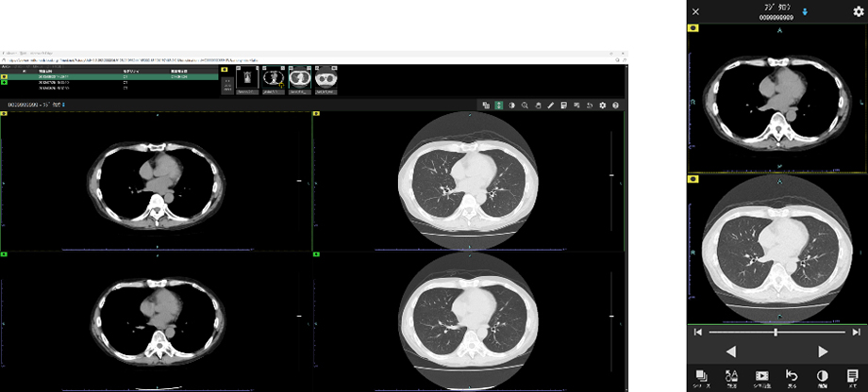Open the series stack icon in mobile toolbar
The image size is (868, 392).
pos(704,376)
